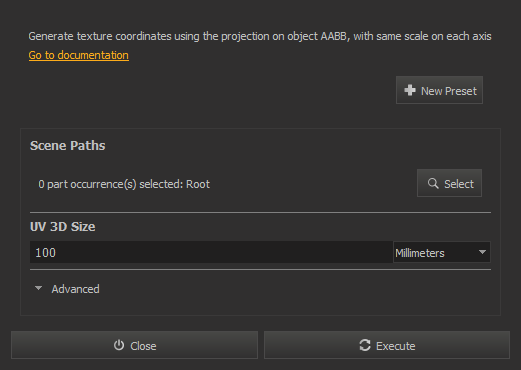Run the Execute button
The width and height of the screenshot is (521, 370).
pos(387,345)
